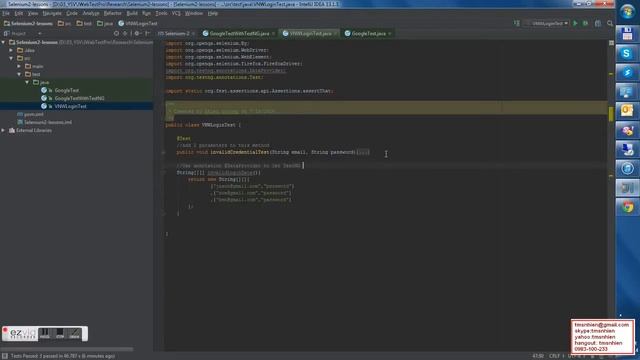Open the Refactor menu

(112, 13)
